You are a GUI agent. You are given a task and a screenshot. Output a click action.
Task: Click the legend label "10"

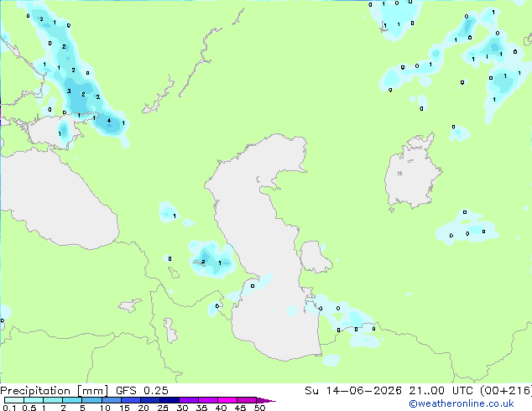105,408
